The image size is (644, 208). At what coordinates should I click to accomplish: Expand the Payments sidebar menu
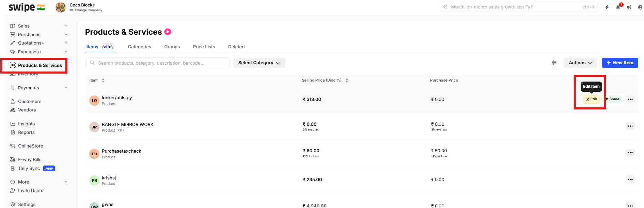(x=66, y=88)
